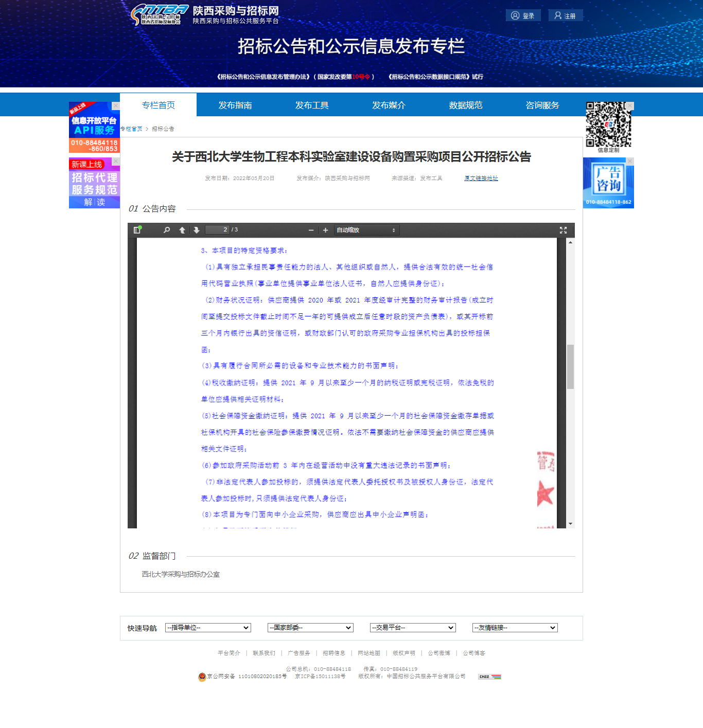Switch PDF viewer to presentation mode
This screenshot has width=703, height=728.
pyautogui.click(x=563, y=230)
